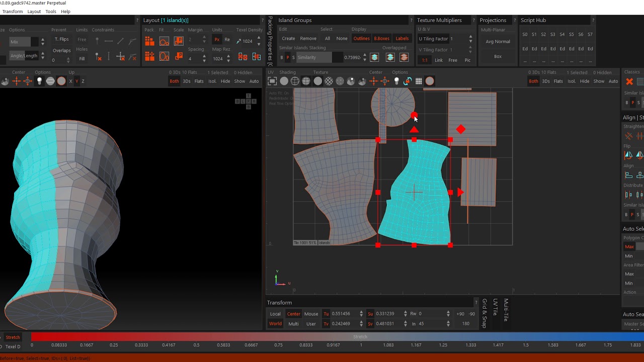
Task: Click the left overlapped stack icon
Action: (x=390, y=57)
